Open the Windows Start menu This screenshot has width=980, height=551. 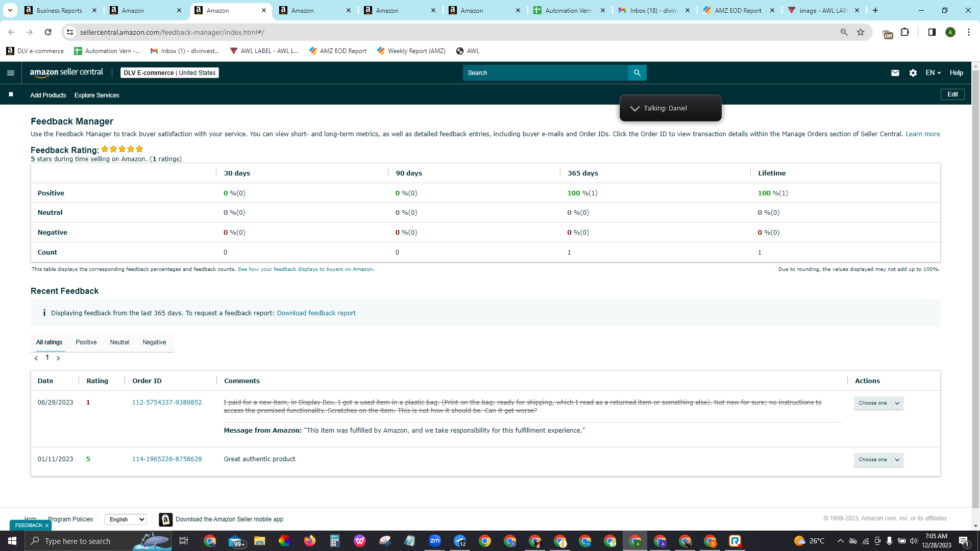12,541
